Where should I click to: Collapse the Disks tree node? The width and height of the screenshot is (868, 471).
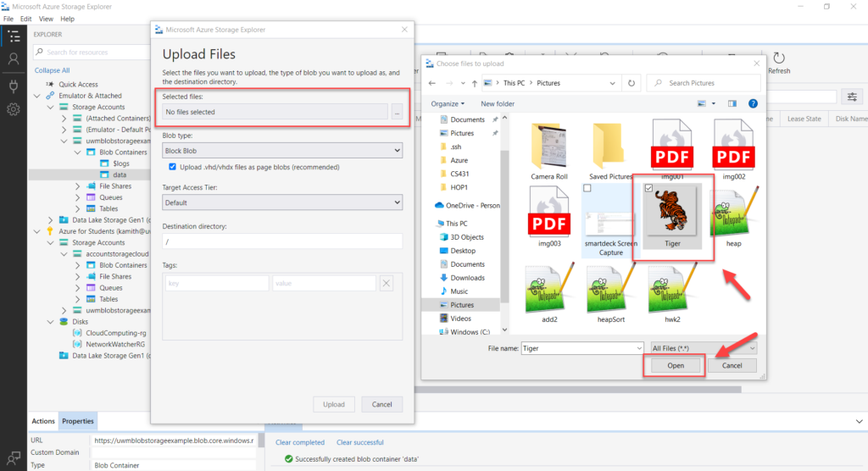tap(50, 322)
